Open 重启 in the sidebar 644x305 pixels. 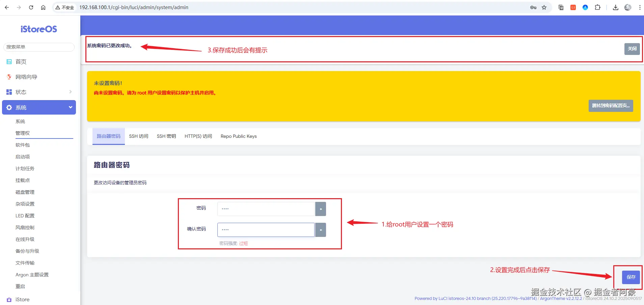pyautogui.click(x=20, y=286)
